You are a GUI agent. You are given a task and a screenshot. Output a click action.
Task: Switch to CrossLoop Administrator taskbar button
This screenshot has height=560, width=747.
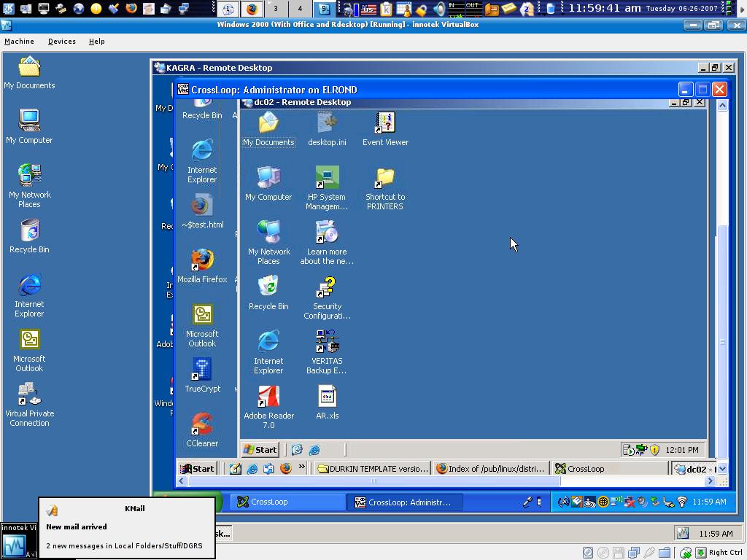click(x=403, y=502)
